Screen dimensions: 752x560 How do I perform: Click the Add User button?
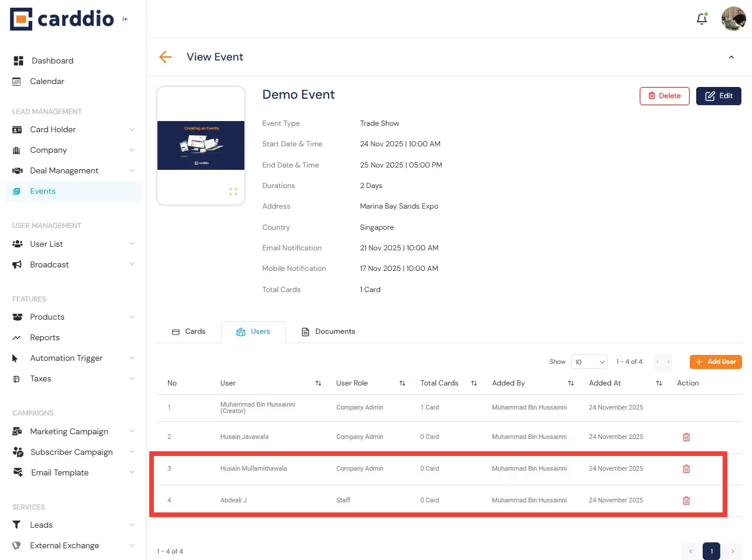click(x=716, y=362)
